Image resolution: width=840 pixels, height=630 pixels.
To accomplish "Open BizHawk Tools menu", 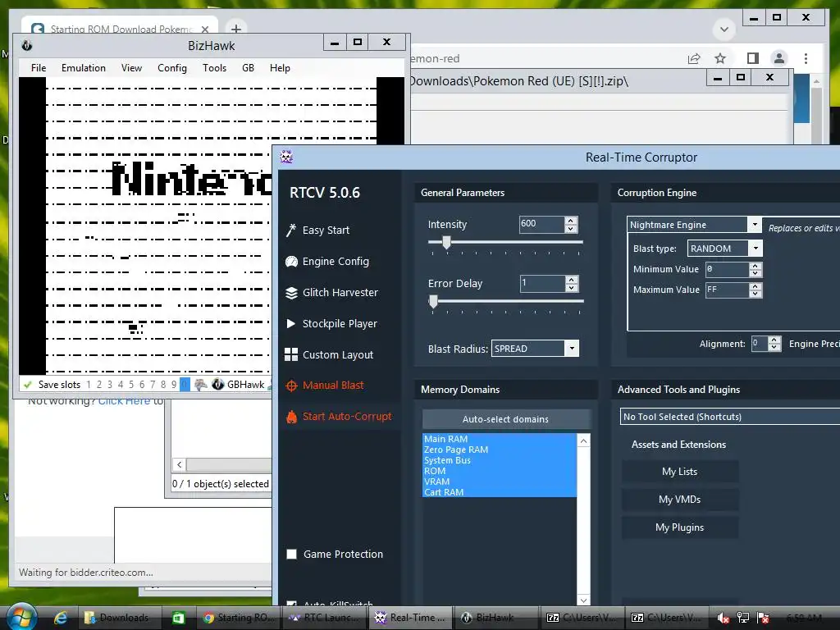I will pyautogui.click(x=214, y=68).
